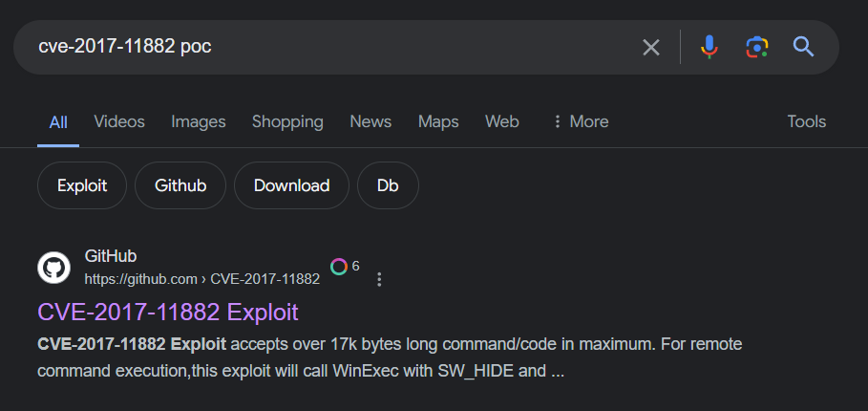
Task: Select the snippet text mentioning WinExec with SW_HIDE
Action: (x=301, y=371)
